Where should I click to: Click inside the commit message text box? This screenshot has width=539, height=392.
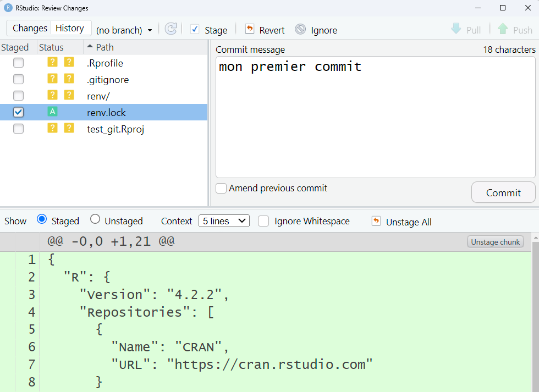[376, 121]
